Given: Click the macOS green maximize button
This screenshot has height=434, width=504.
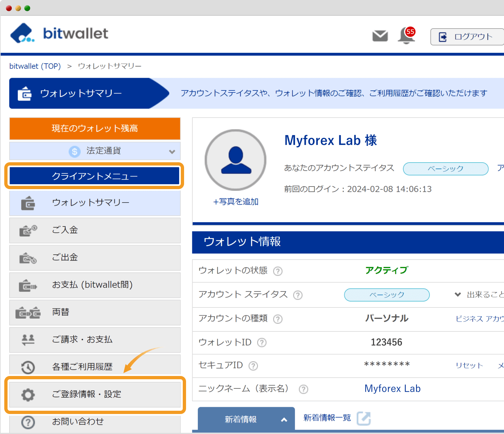Looking at the screenshot, I should 27,8.
